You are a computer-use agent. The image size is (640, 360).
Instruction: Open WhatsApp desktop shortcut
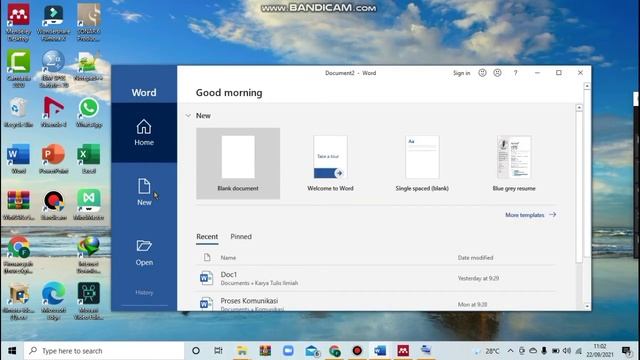(89, 113)
